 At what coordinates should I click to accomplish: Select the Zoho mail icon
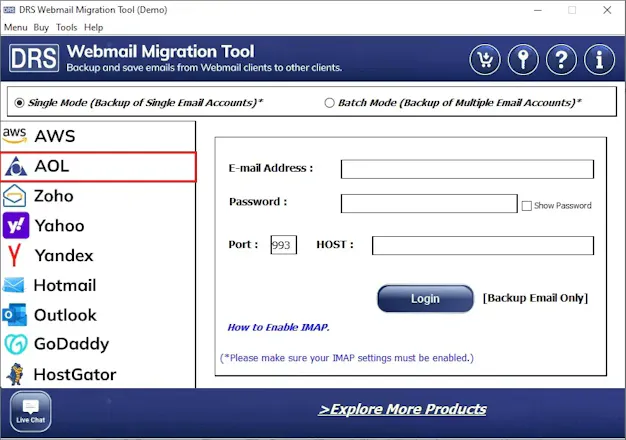(x=14, y=196)
